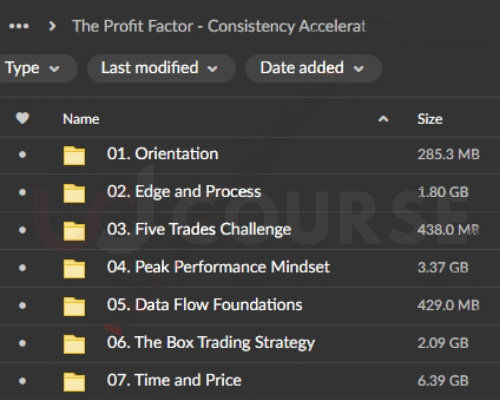The image size is (500, 400).
Task: Open the Date added filter dropdown
Action: pyautogui.click(x=314, y=68)
